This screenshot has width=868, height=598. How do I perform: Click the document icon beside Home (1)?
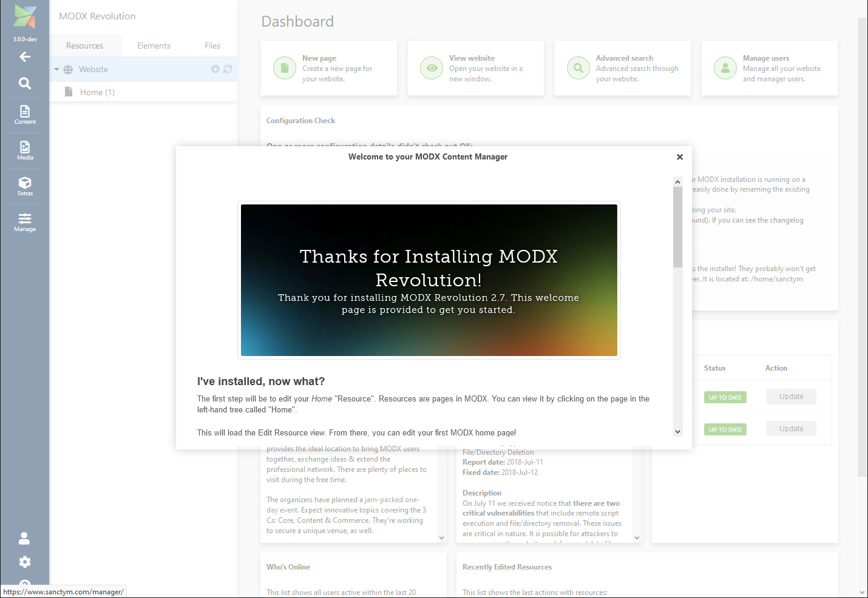pyautogui.click(x=69, y=92)
